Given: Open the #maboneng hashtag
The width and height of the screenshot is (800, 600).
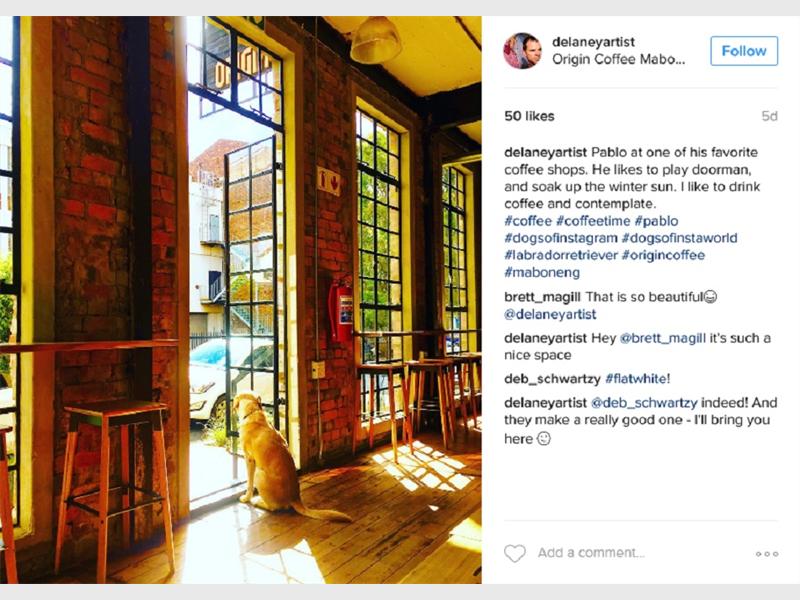Looking at the screenshot, I should point(542,272).
